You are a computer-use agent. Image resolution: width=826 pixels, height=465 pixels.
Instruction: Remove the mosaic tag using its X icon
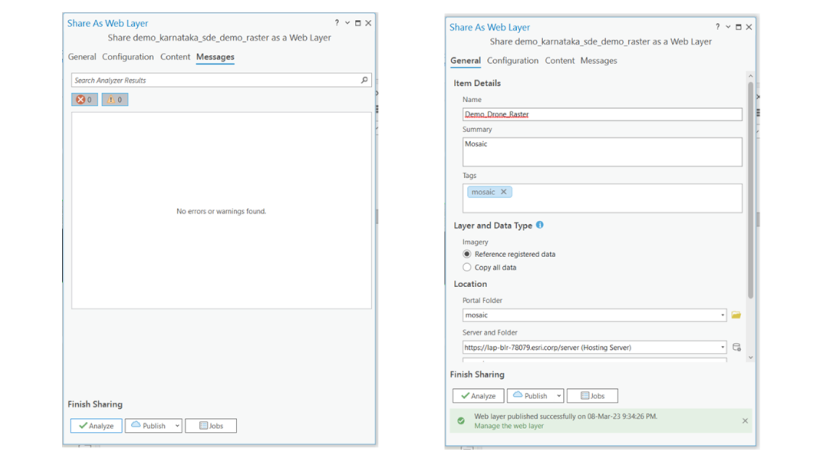[x=503, y=192]
